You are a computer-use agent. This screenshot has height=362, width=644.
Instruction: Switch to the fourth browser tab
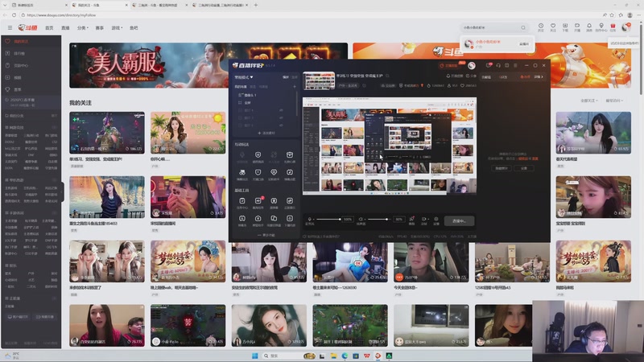tap(221, 5)
